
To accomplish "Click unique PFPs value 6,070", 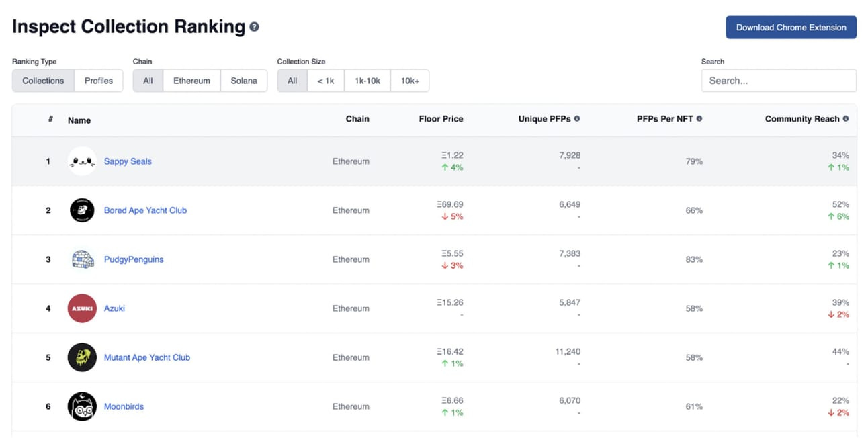I will [570, 400].
